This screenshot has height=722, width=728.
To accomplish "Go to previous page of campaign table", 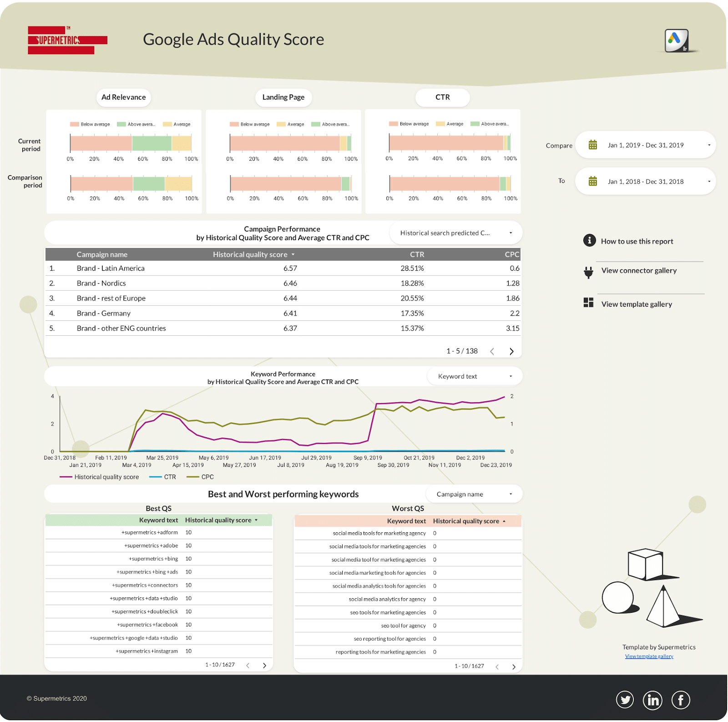I will click(492, 351).
